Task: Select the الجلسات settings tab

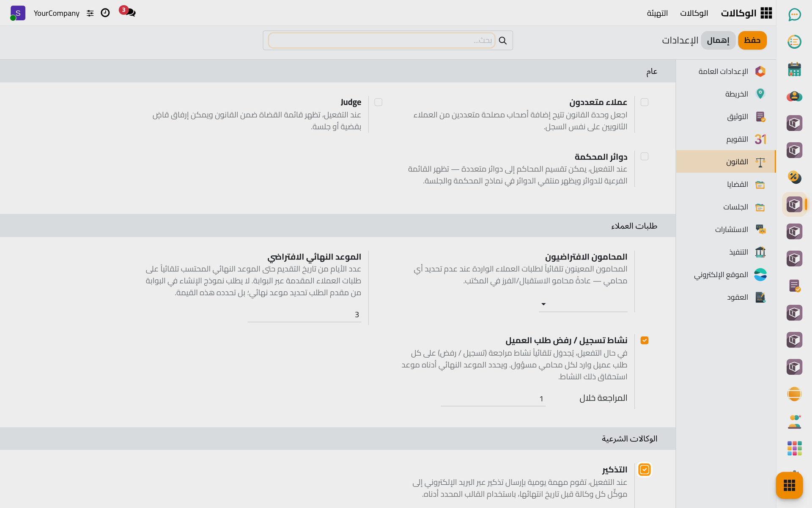Action: pyautogui.click(x=726, y=207)
